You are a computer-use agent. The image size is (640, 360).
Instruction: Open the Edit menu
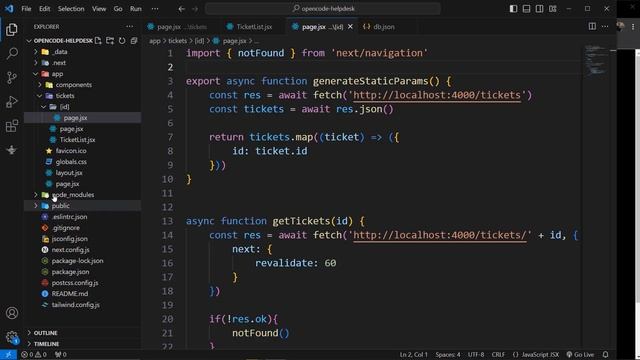point(44,9)
